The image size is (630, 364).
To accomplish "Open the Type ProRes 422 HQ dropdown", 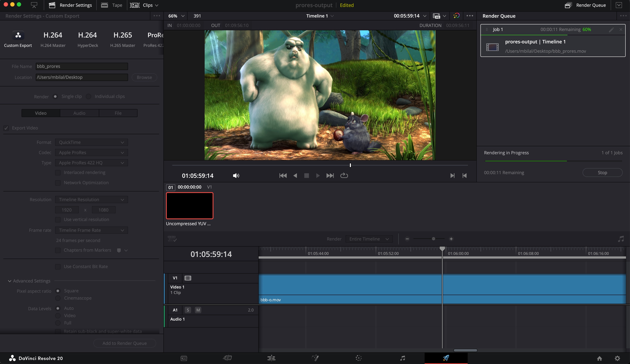I will [x=91, y=163].
